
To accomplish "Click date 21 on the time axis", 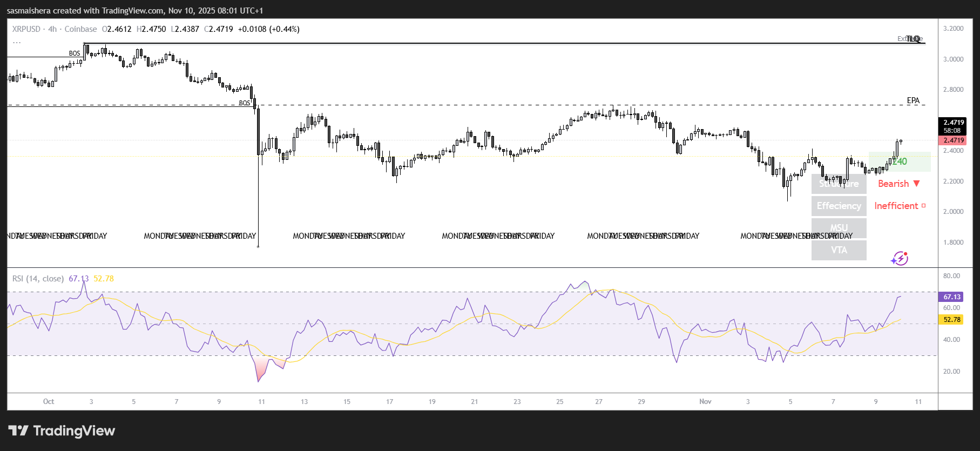I will pos(475,402).
